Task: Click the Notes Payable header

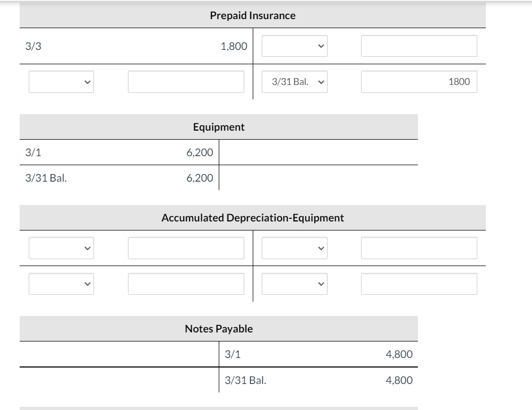Action: [x=219, y=328]
